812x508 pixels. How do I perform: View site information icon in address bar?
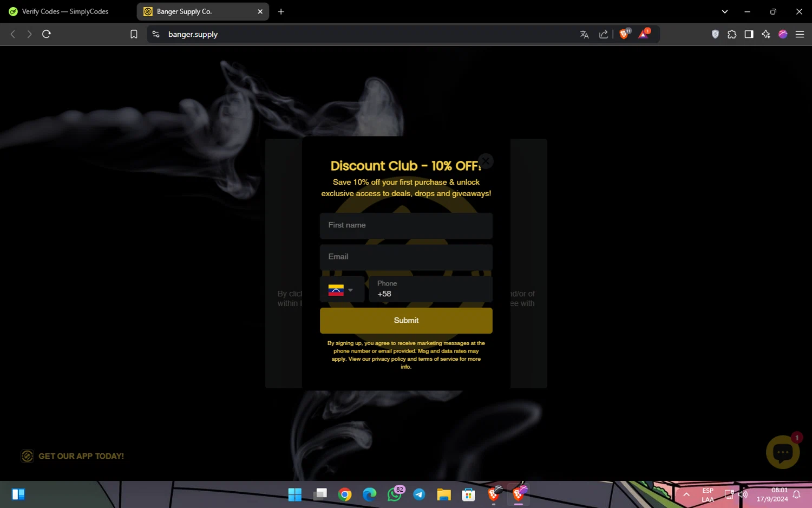[156, 34]
